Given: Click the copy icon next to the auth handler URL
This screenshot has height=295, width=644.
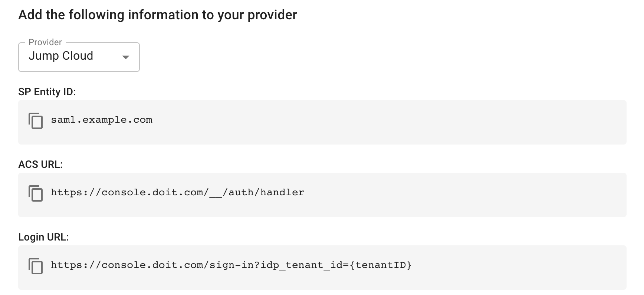Looking at the screenshot, I should 36,193.
